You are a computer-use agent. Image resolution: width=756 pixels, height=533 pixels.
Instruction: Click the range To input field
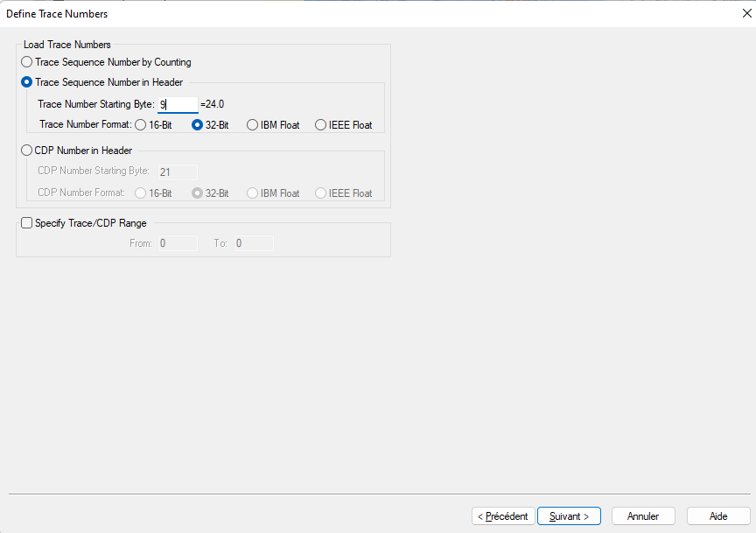[253, 243]
